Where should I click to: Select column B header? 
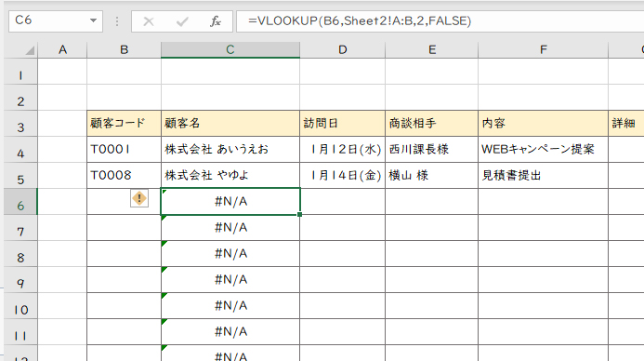(124, 49)
